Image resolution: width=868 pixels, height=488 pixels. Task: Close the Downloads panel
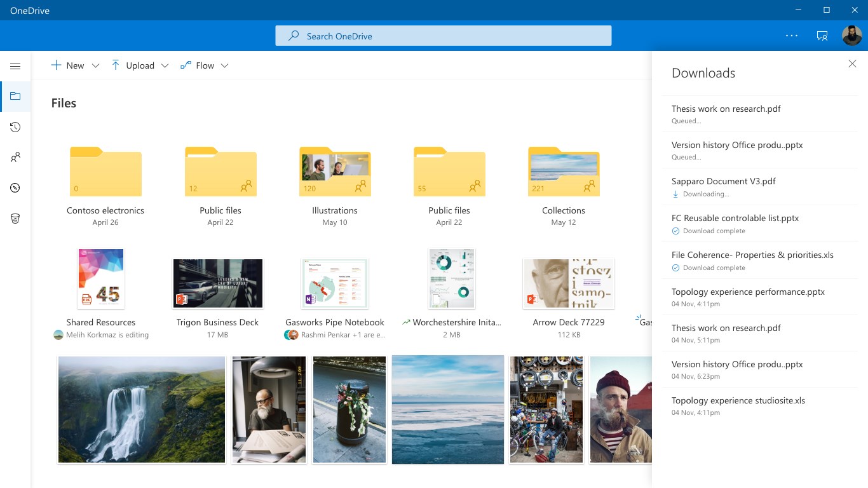pyautogui.click(x=852, y=64)
